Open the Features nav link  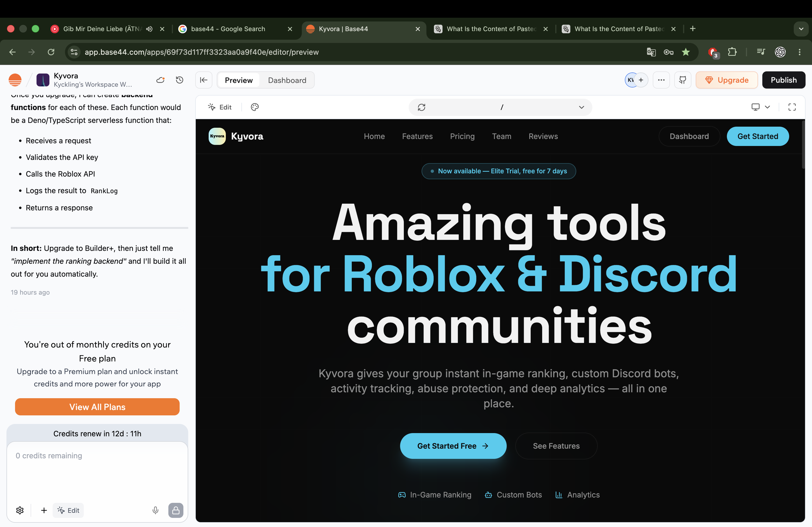(x=417, y=136)
